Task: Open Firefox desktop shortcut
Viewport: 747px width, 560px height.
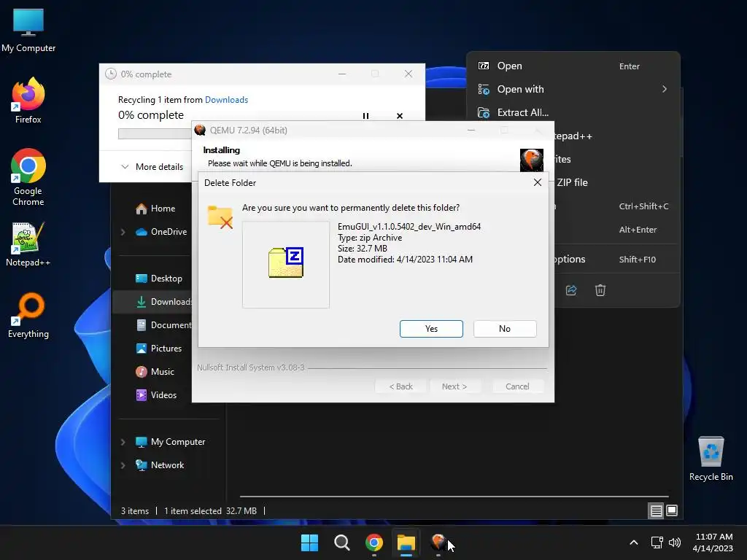Action: [x=28, y=101]
